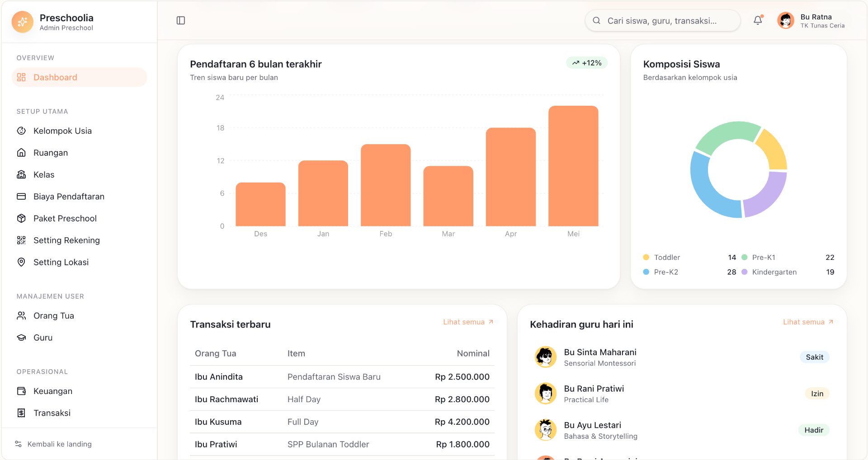Click Lihat semua in Kehadiran guru
This screenshot has width=868, height=460.
pyautogui.click(x=808, y=322)
